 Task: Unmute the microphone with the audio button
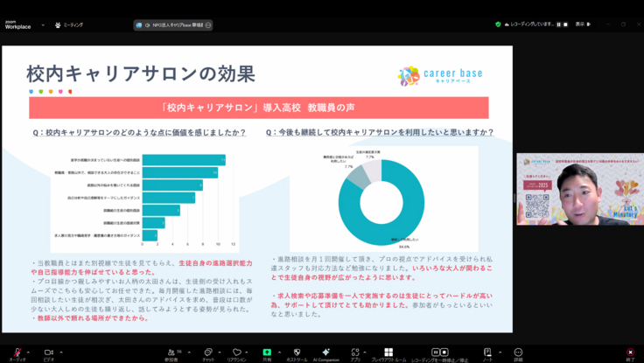(17, 353)
